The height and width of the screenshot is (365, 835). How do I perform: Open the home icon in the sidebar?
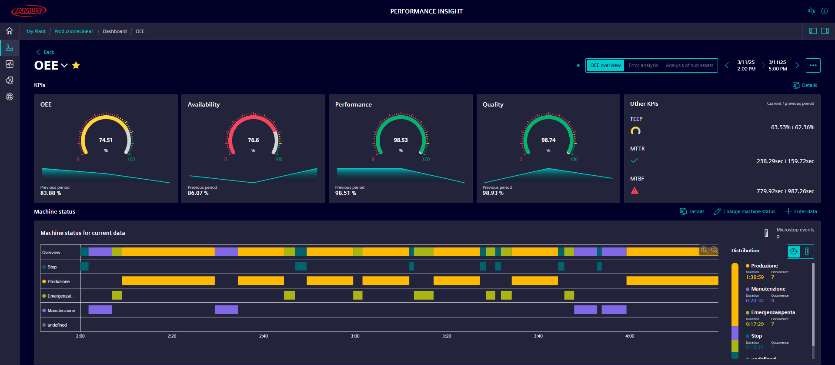[9, 31]
